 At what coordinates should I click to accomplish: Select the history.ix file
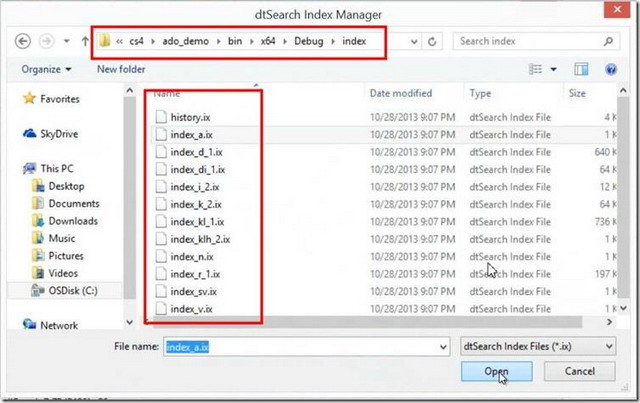coord(190,117)
